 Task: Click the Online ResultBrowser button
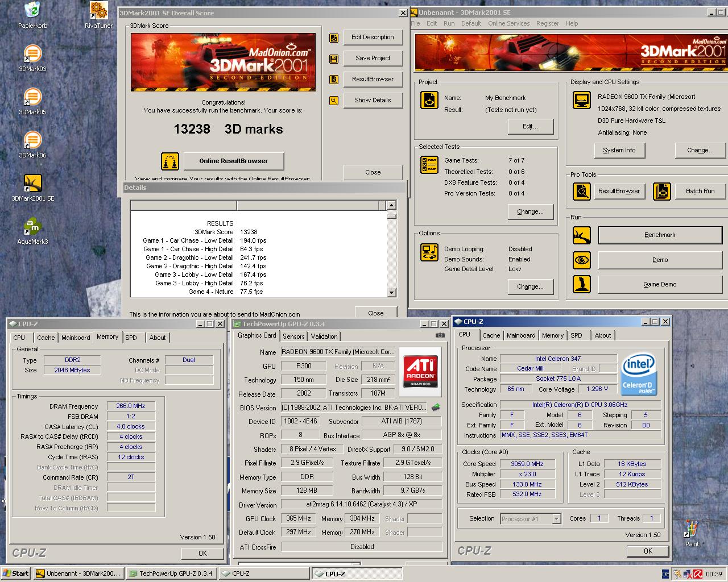[233, 161]
